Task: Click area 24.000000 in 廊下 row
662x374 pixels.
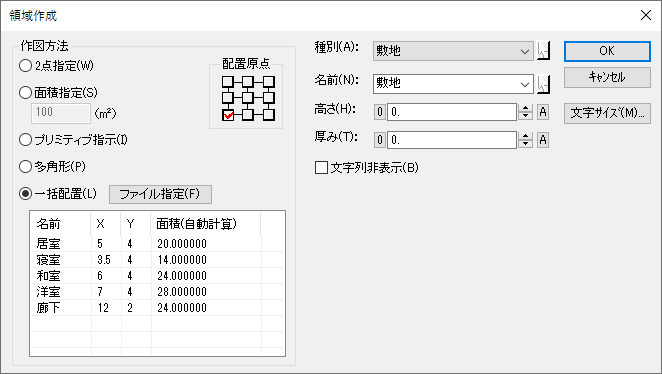Action: [182, 308]
